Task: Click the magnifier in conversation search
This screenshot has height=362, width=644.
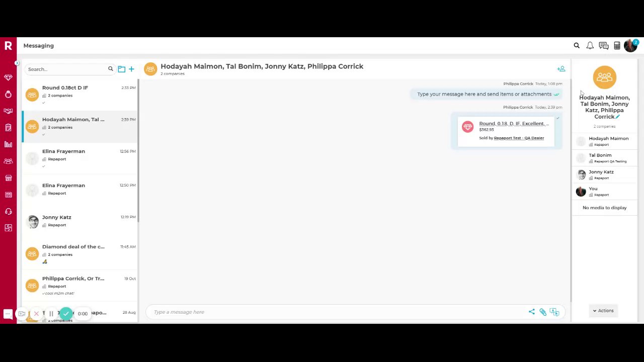Action: (x=111, y=69)
